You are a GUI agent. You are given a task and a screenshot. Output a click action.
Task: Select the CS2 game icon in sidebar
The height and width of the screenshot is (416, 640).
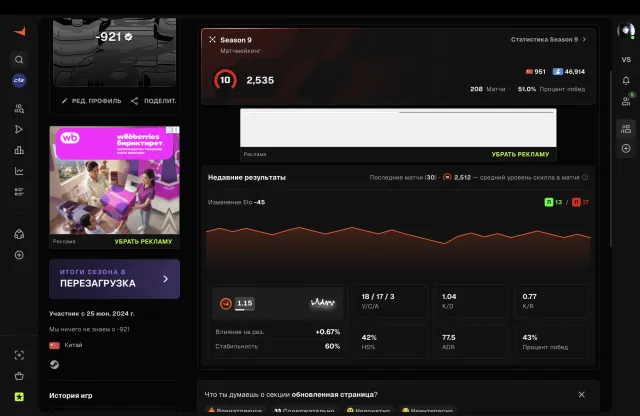pyautogui.click(x=19, y=80)
